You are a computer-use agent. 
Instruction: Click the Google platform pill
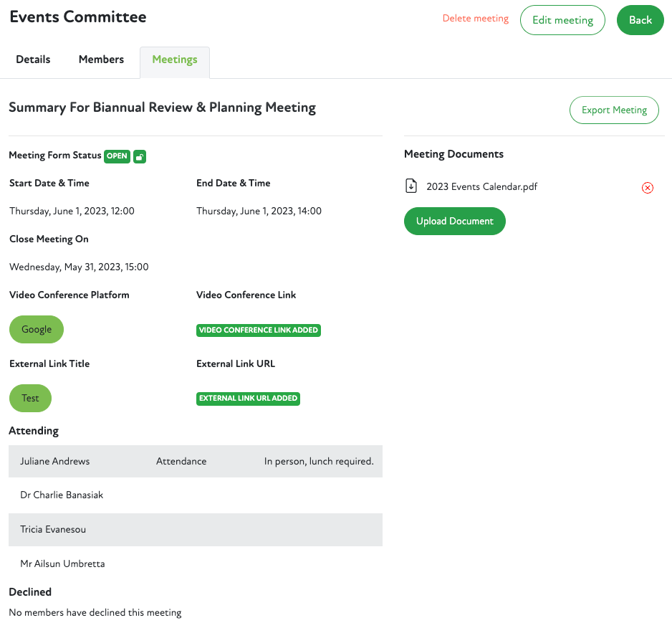37,330
